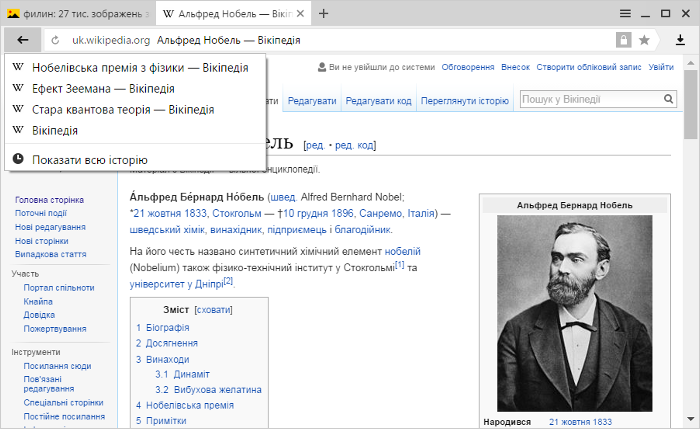The image size is (700, 429).
Task: Open Спеціальні сторінки link
Action: pyautogui.click(x=63, y=402)
